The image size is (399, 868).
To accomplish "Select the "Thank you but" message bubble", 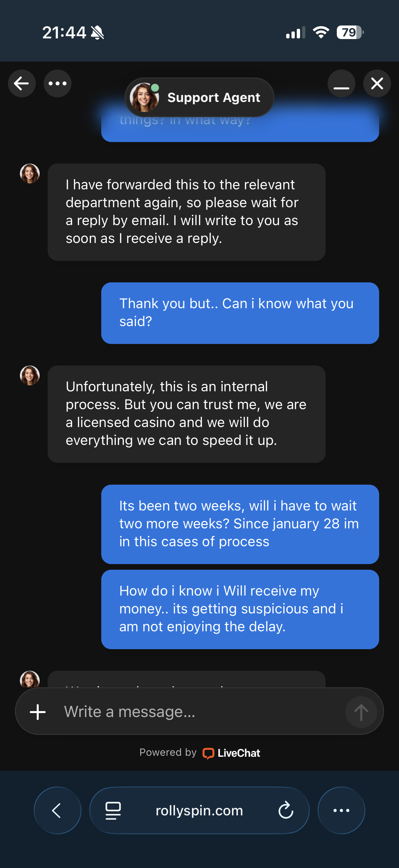I will click(x=240, y=313).
